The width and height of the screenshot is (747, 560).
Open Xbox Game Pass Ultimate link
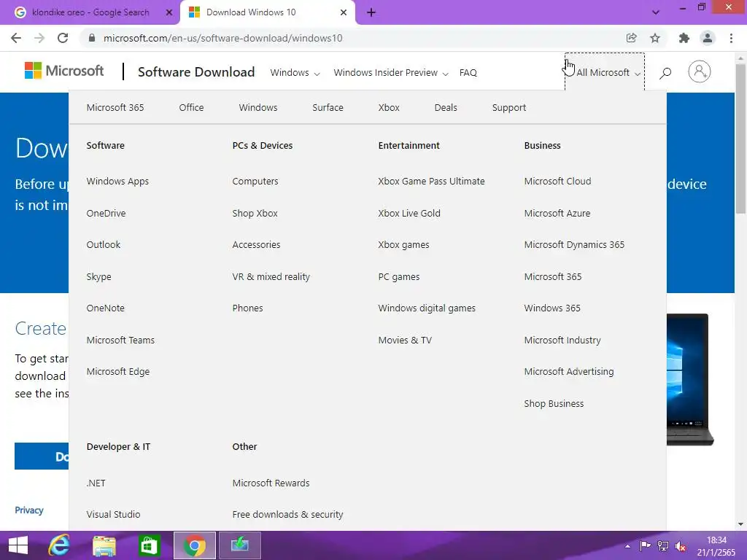pos(431,182)
